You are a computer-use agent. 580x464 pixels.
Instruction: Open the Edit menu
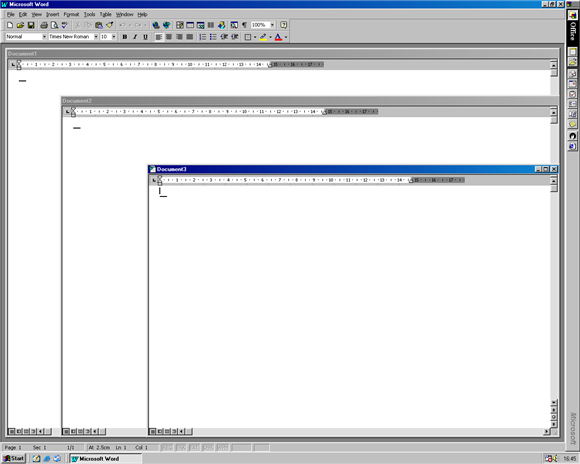23,14
